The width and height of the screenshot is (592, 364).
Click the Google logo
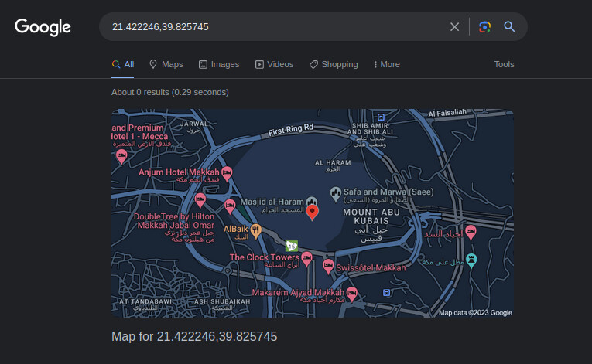[43, 27]
